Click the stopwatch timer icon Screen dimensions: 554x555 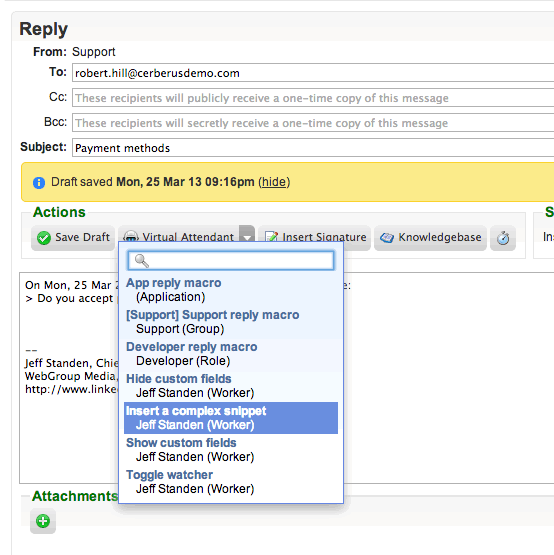(x=503, y=238)
